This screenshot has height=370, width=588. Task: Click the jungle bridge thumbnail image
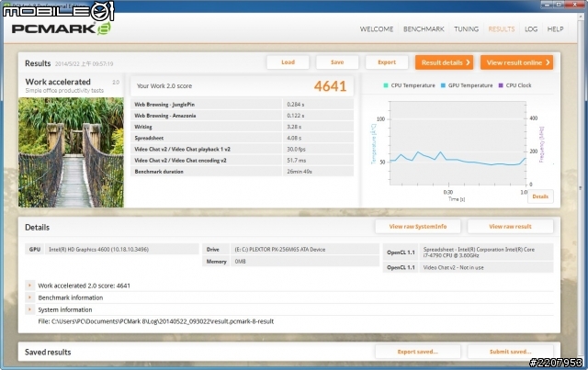tap(71, 152)
